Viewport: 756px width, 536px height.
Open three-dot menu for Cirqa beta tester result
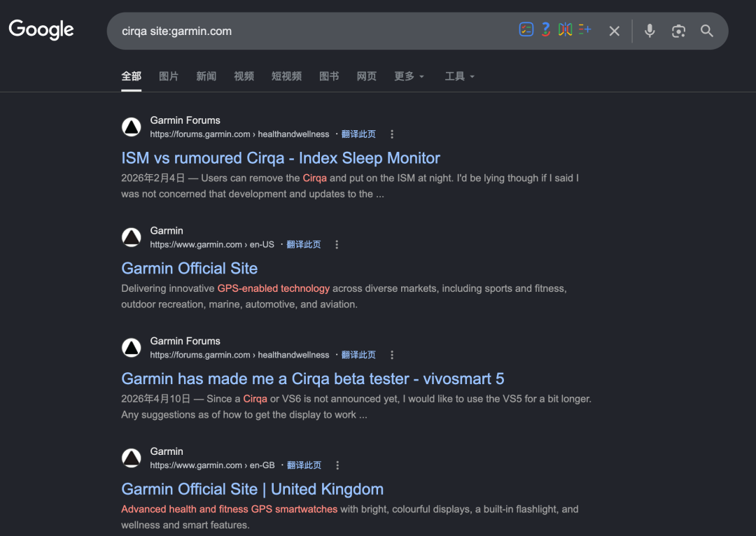(x=392, y=355)
